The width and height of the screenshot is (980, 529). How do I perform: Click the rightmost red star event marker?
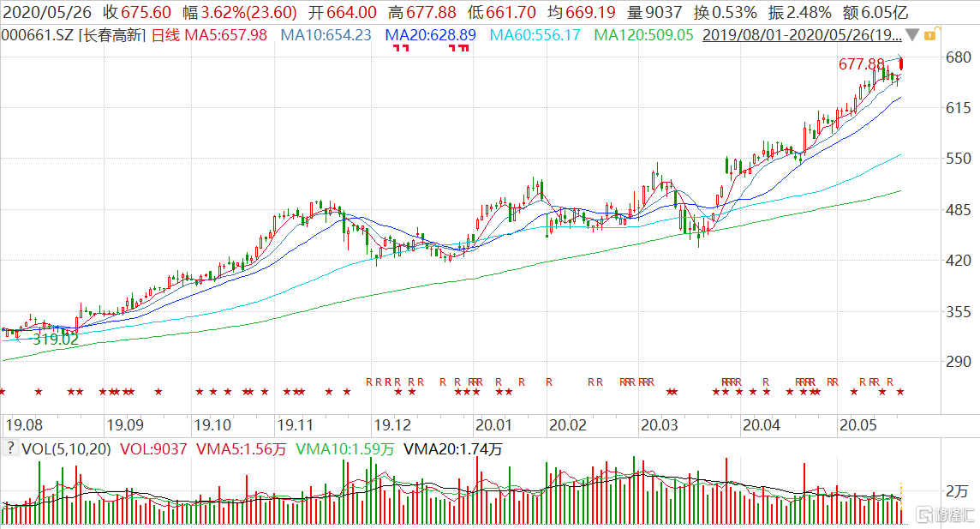point(899,393)
